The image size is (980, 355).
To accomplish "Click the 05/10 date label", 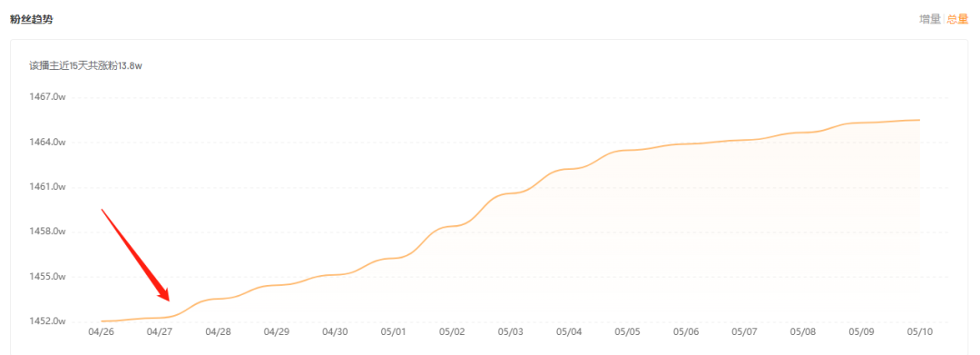I will 919,332.
